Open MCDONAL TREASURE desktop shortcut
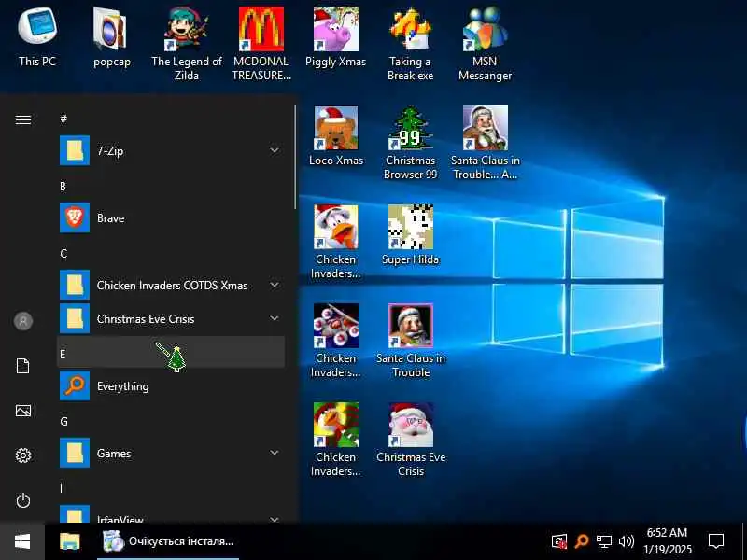The image size is (747, 560). pyautogui.click(x=261, y=43)
